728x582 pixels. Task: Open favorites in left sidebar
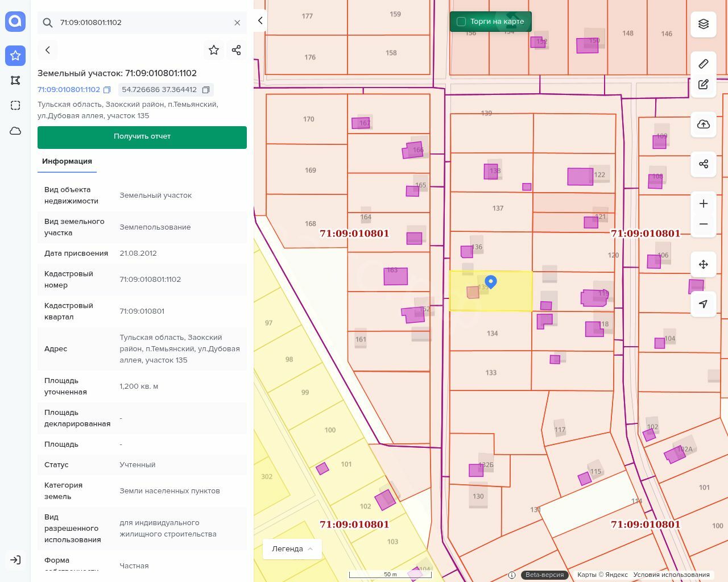[15, 56]
